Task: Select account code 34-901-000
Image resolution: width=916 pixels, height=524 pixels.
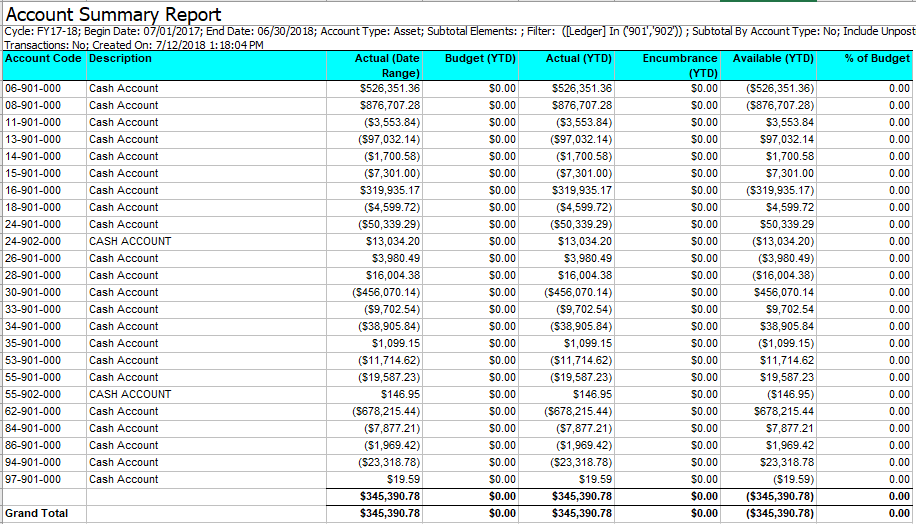Action: [33, 326]
